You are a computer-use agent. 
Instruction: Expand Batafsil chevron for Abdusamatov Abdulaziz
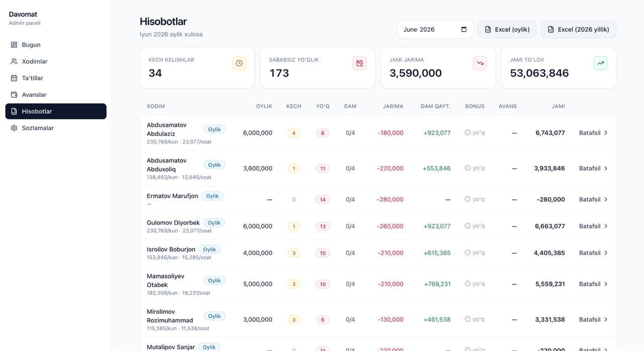pos(606,133)
